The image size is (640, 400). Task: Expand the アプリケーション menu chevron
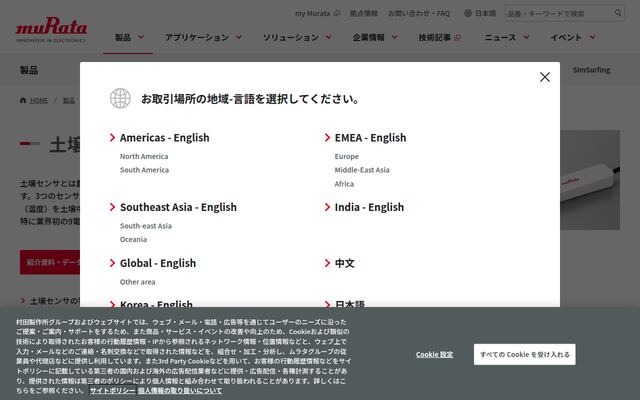(x=239, y=37)
